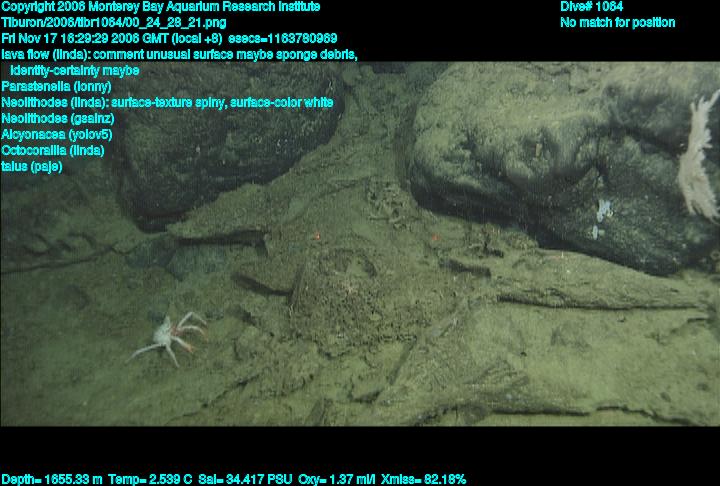The height and width of the screenshot is (486, 720).
Task: Select the Parastenella (lonny) annotation
Action: pyautogui.click(x=49, y=86)
